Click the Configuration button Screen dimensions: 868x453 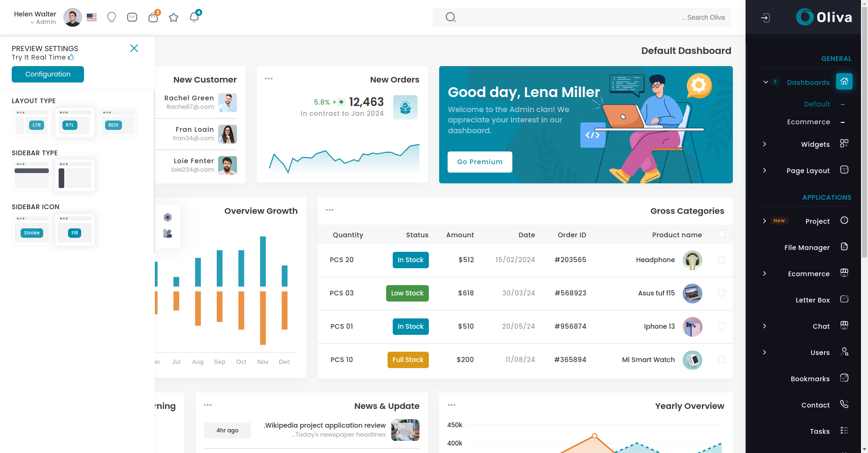coord(48,74)
